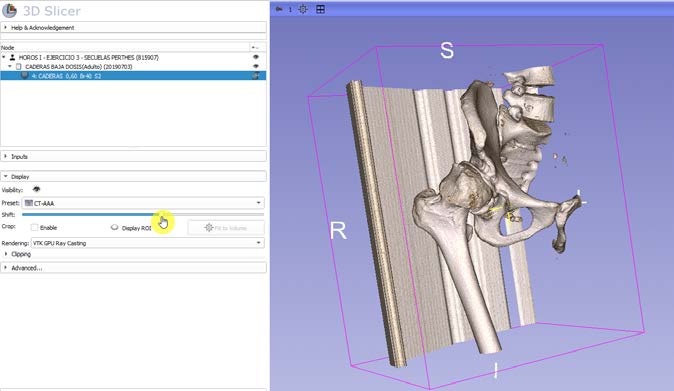Click the I orientation label in 3D view
Screen dimensions: 674x391
click(496, 370)
